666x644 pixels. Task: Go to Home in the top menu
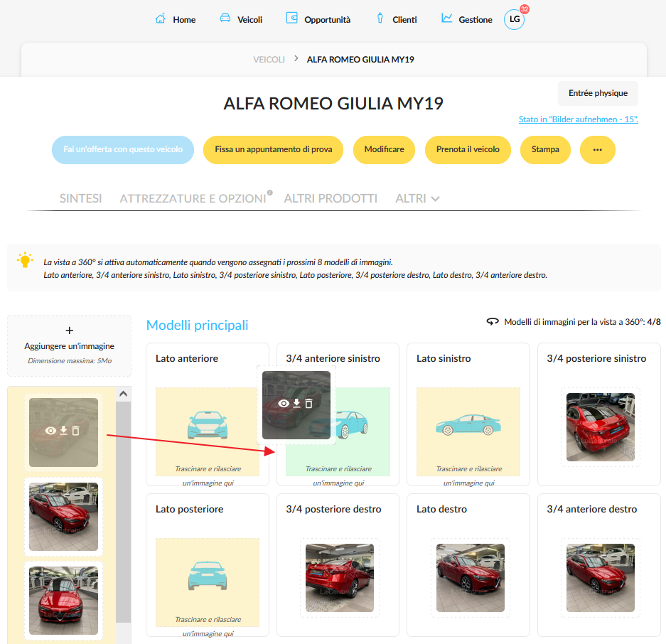(x=184, y=19)
